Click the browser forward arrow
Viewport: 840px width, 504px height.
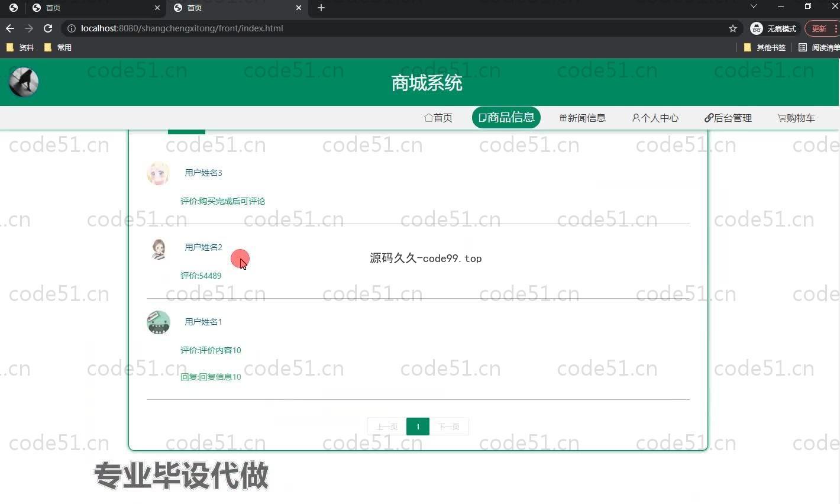(x=29, y=28)
